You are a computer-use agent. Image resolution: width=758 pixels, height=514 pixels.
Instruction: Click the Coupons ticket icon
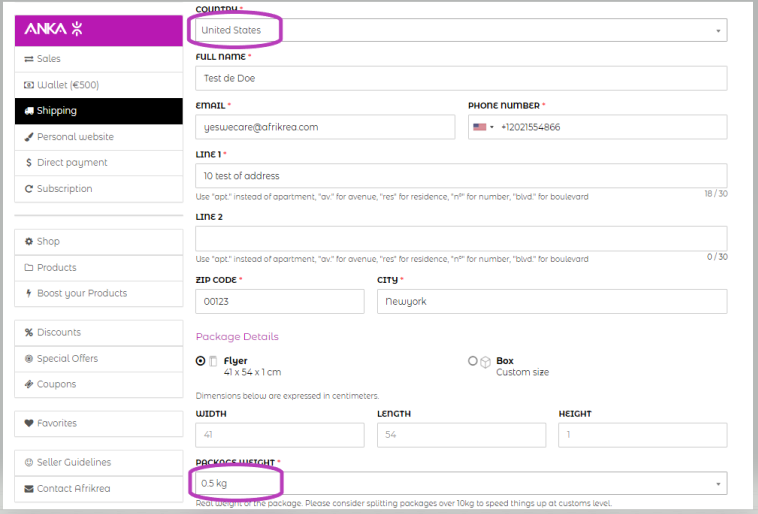(x=29, y=384)
